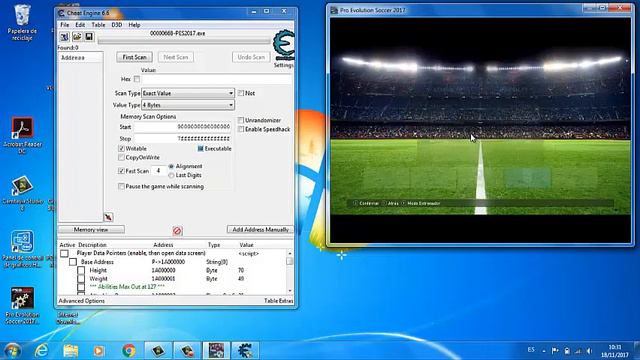Viewport: 640px width, 360px height.
Task: Open the Edit menu
Action: (80, 25)
